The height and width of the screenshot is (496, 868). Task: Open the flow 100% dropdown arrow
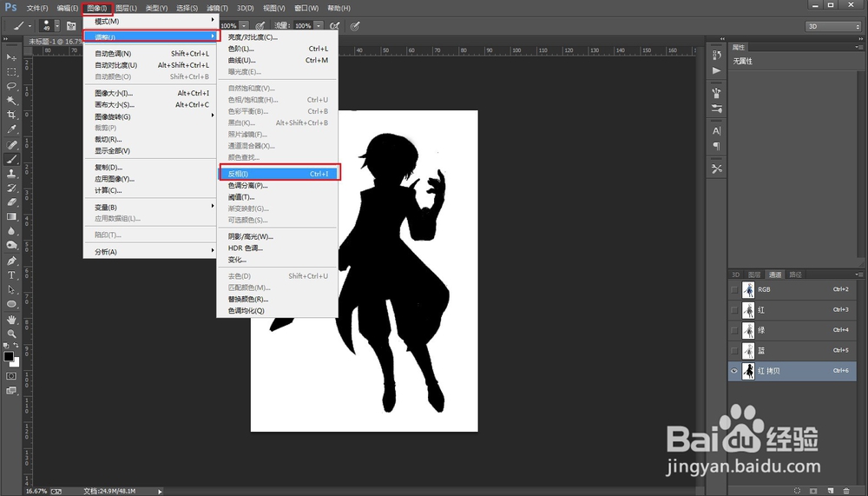click(319, 26)
